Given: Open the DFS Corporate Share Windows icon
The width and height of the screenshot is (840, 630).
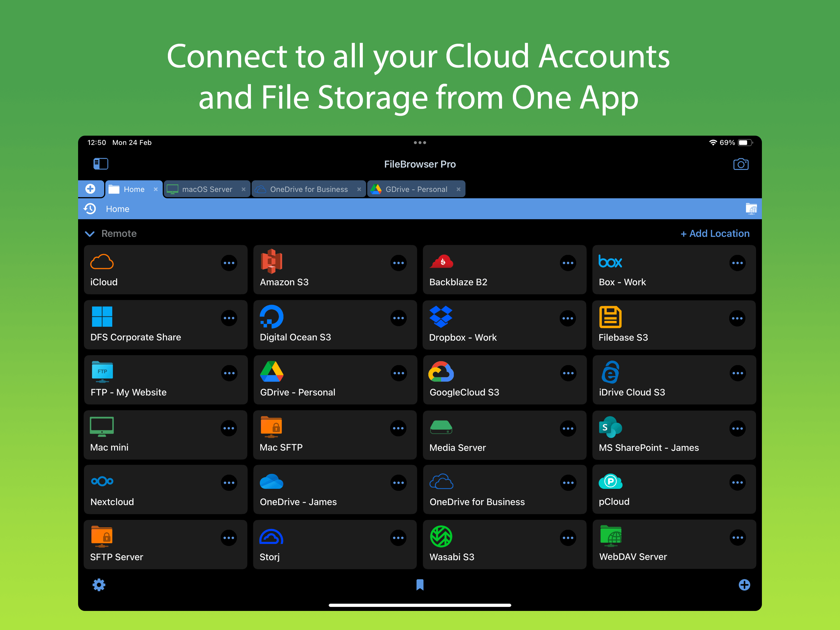Looking at the screenshot, I should click(102, 317).
